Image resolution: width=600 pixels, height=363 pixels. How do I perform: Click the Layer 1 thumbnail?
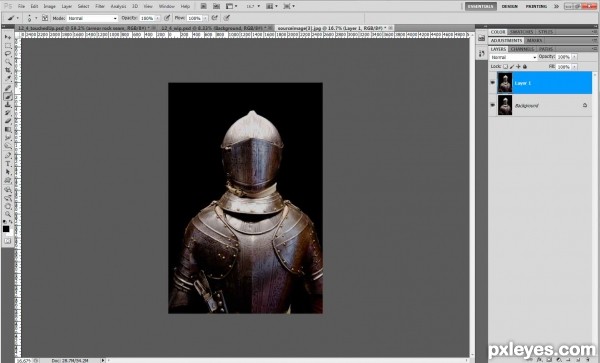[505, 83]
